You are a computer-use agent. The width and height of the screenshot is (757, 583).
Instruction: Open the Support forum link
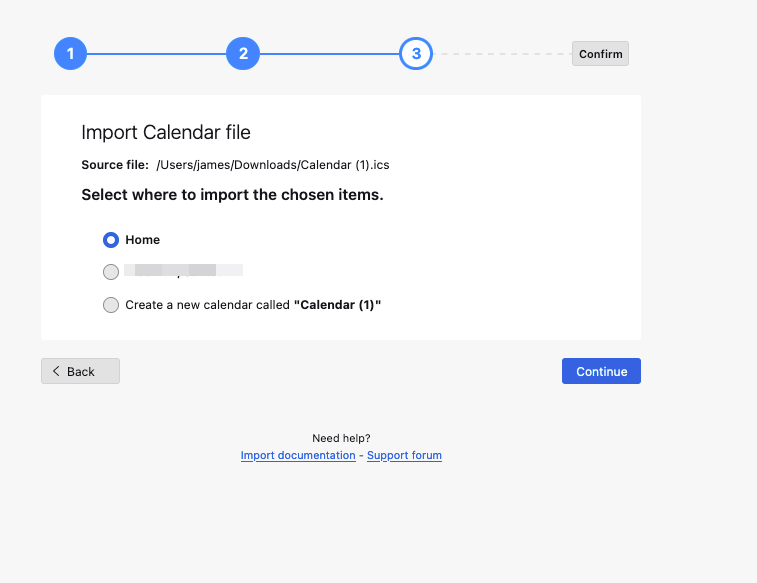(x=404, y=455)
